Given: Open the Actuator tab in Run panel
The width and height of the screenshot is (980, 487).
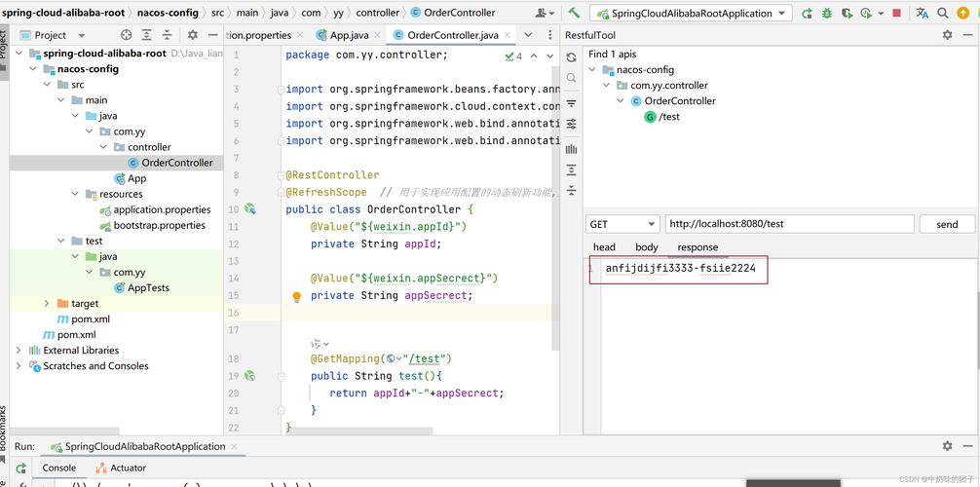Looking at the screenshot, I should 121,468.
